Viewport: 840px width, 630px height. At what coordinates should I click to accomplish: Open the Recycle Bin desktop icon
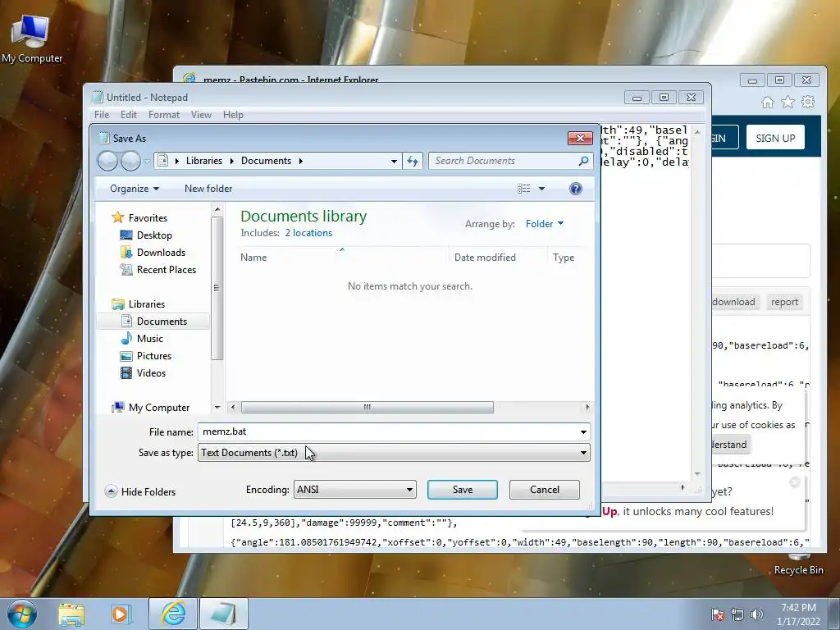(798, 565)
